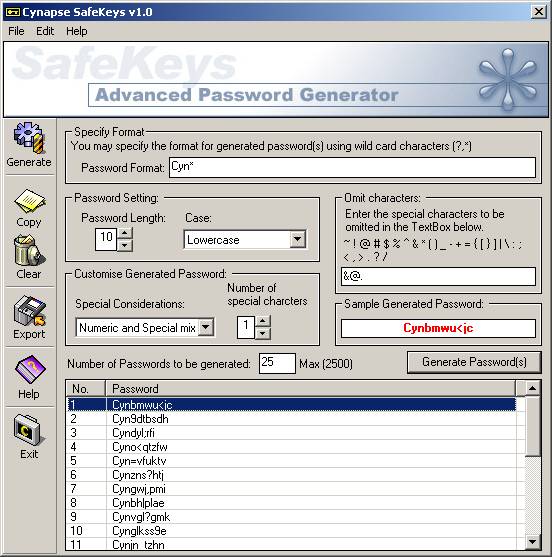Image resolution: width=552 pixels, height=557 pixels.
Task: Open the Edit menu
Action: pos(45,31)
